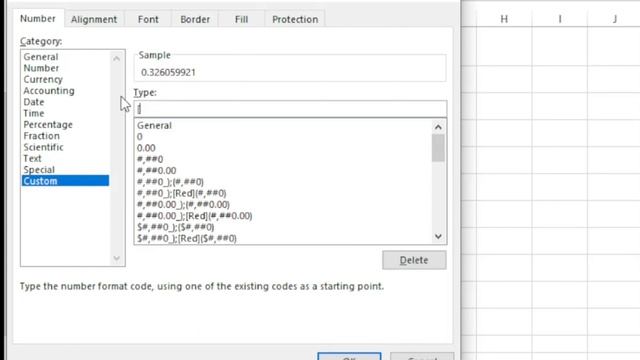The image size is (640, 360).
Task: Pick format code #,##0.00
Action: 156,171
